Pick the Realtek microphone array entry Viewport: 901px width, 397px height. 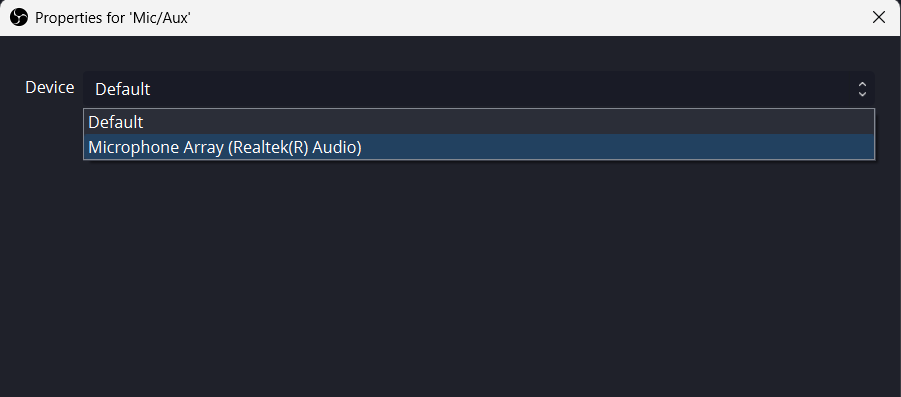479,147
